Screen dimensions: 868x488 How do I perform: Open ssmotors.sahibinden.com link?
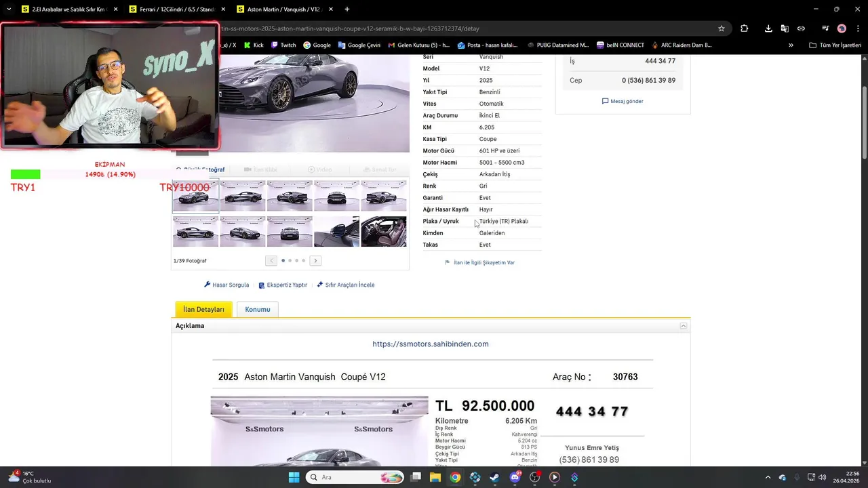431,344
